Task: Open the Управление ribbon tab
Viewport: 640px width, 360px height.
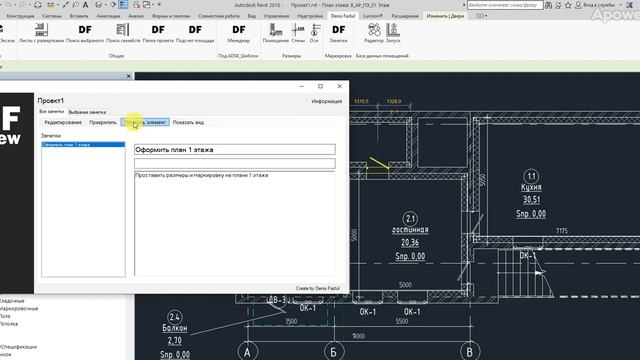Action: click(276, 16)
